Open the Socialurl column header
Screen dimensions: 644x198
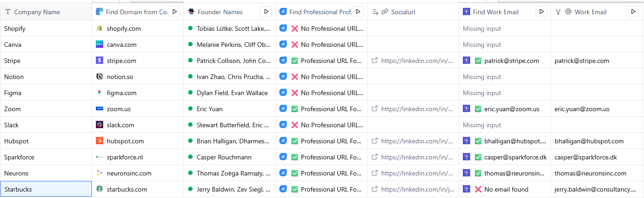(x=403, y=12)
